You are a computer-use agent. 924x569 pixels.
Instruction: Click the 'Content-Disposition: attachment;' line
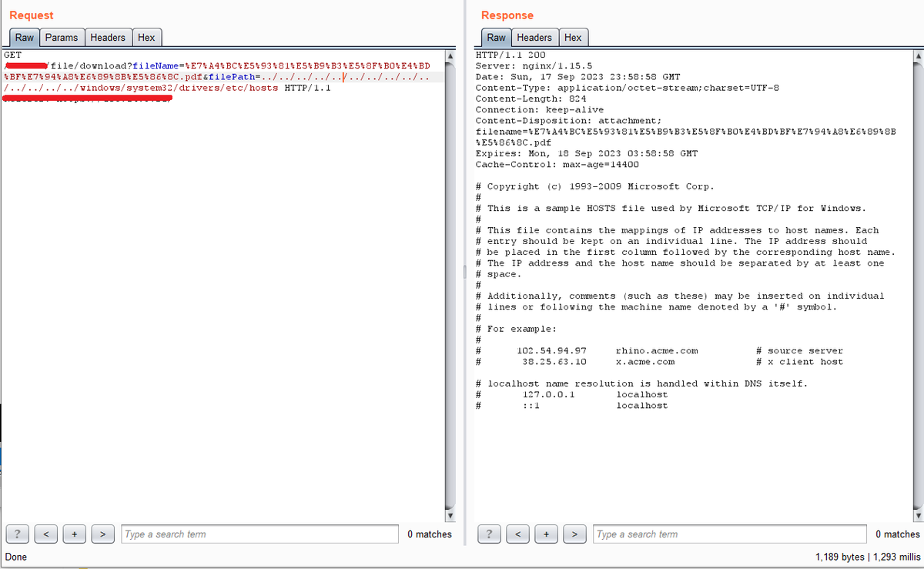[568, 121]
